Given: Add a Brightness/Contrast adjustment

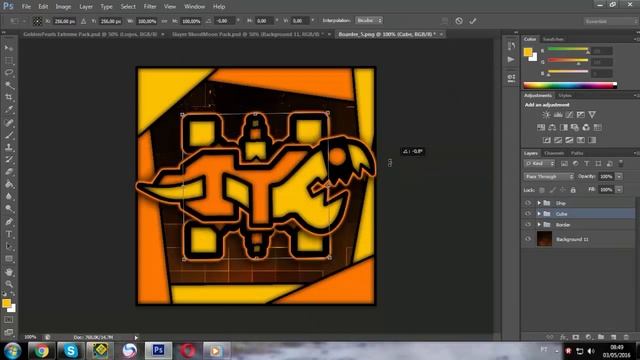Looking at the screenshot, I should [546, 115].
